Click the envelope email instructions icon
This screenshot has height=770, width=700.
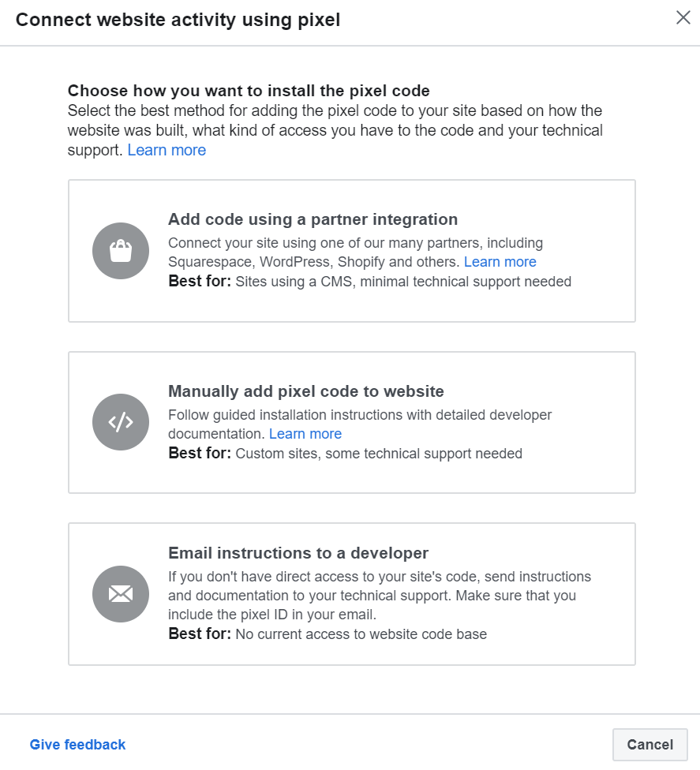point(121,594)
